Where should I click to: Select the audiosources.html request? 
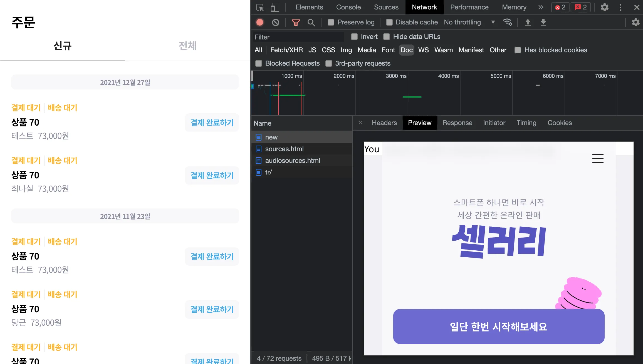(293, 160)
